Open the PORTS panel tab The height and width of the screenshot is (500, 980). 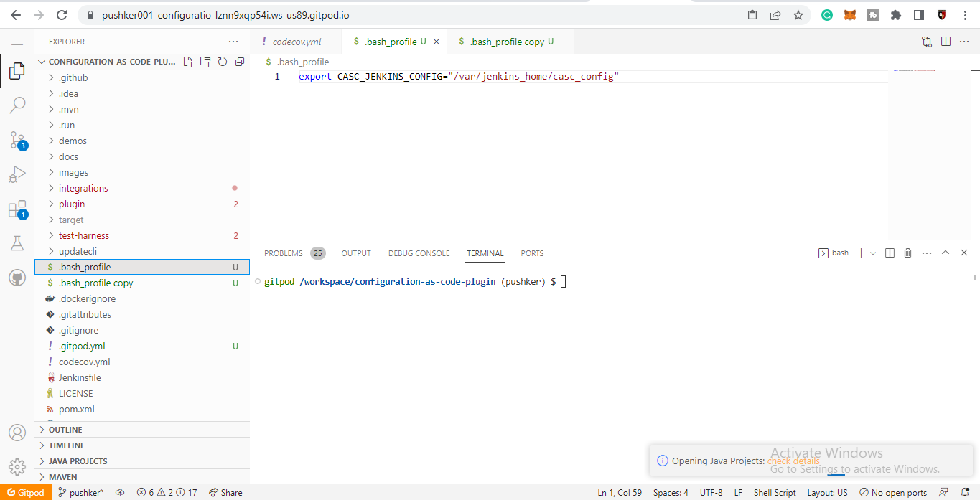pyautogui.click(x=532, y=253)
